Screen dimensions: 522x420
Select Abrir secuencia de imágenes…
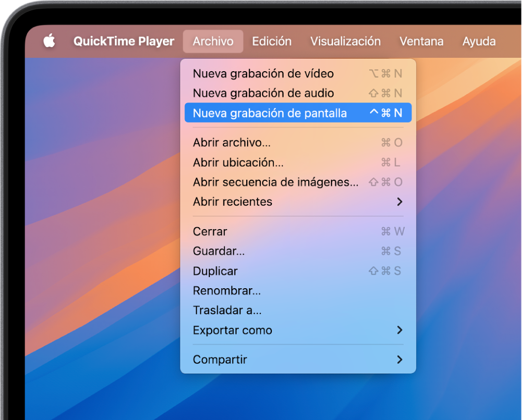(298, 182)
